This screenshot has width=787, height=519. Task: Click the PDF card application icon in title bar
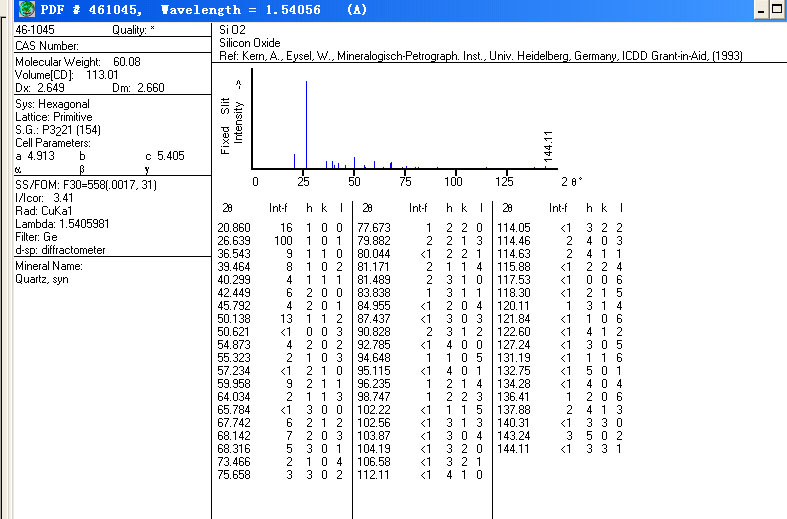pyautogui.click(x=26, y=9)
